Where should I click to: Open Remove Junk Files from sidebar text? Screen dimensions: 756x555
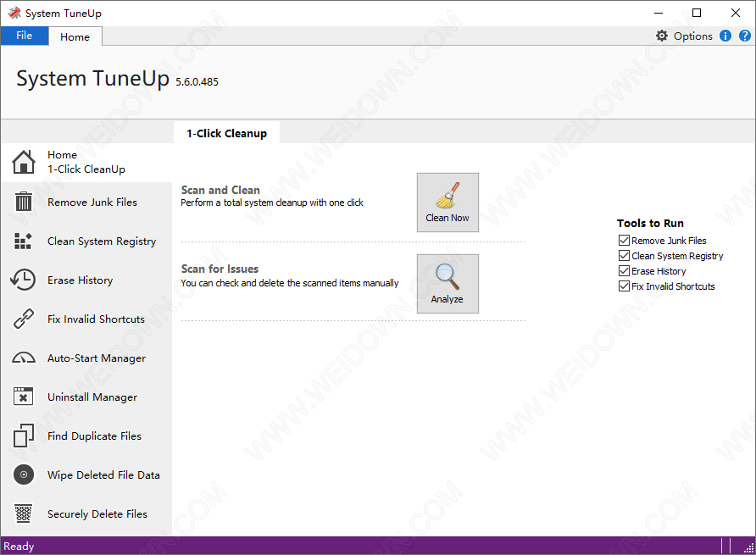(x=92, y=202)
